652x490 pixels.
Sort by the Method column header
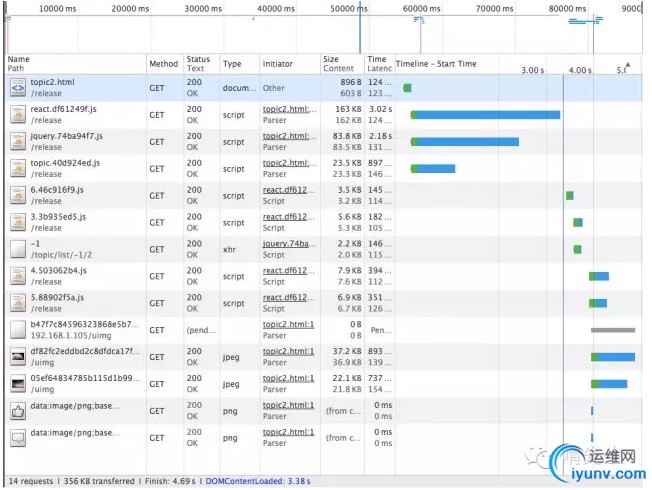click(164, 64)
